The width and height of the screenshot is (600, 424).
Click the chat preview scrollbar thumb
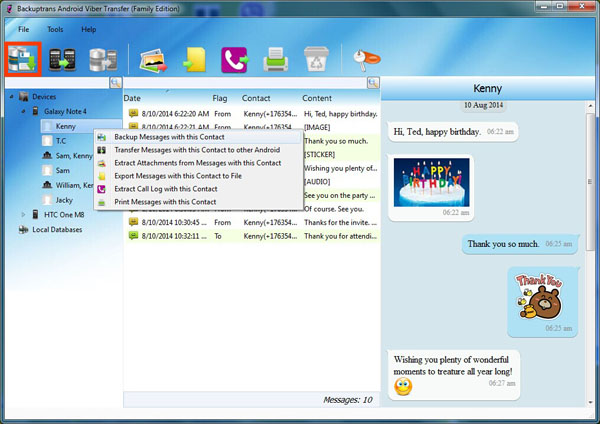(590, 182)
